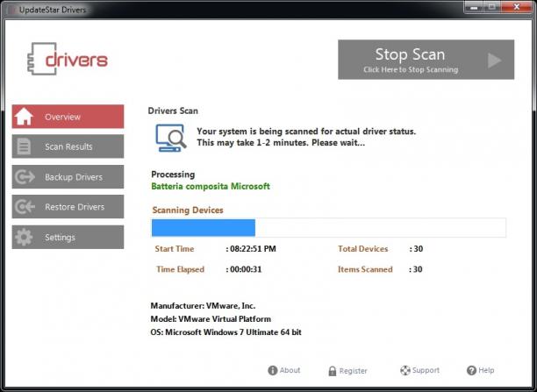Click the Restore Drivers arrow icon
Image resolution: width=537 pixels, height=392 pixels.
(25, 206)
